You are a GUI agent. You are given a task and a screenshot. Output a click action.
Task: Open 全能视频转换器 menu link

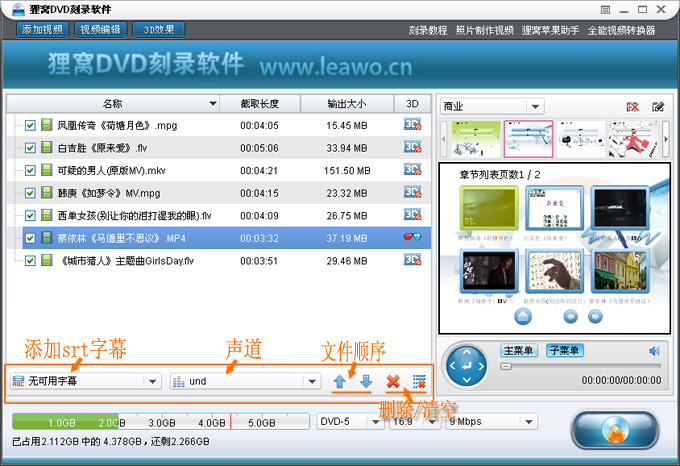tap(621, 30)
